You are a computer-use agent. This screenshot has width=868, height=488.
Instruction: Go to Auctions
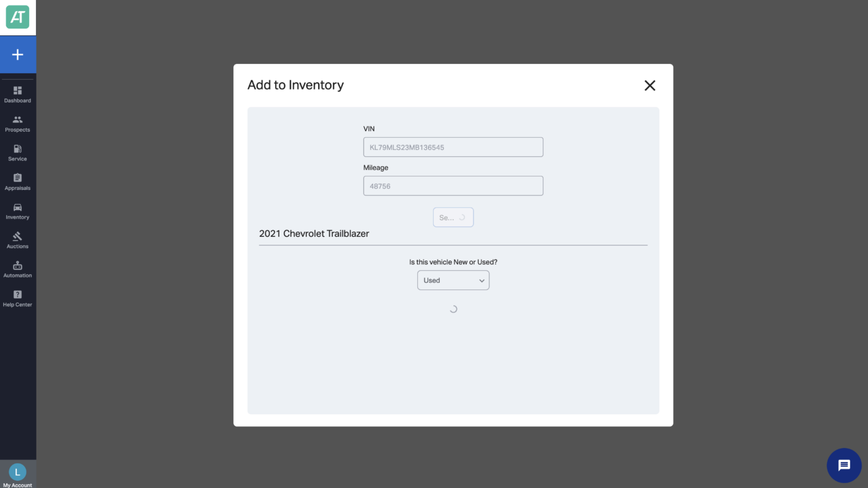[18, 241]
